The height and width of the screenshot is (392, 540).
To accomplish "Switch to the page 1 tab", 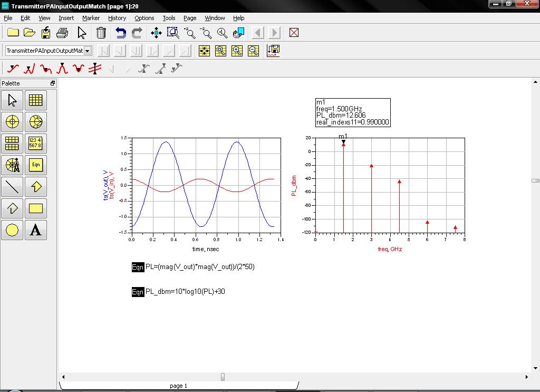I will [x=178, y=386].
